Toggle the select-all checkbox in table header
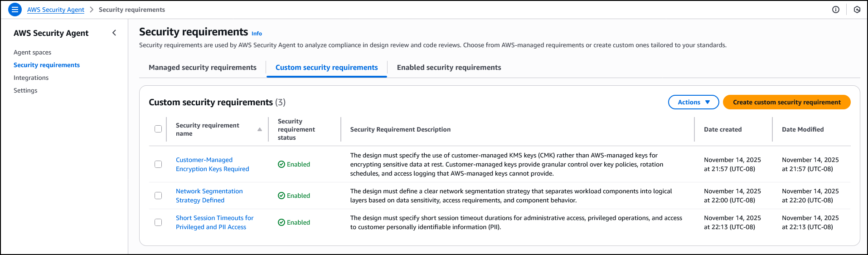 tap(158, 129)
